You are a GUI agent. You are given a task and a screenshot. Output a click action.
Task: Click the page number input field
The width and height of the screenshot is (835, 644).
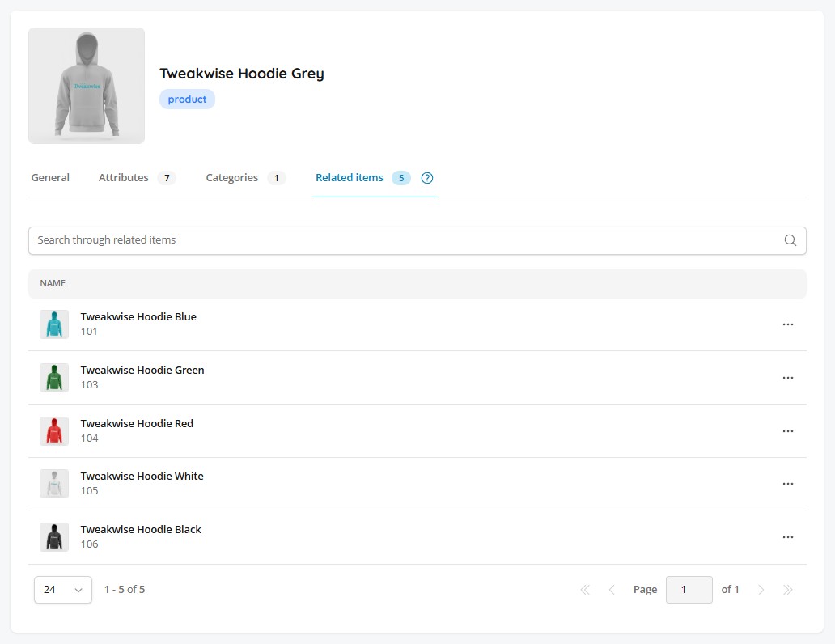(689, 590)
